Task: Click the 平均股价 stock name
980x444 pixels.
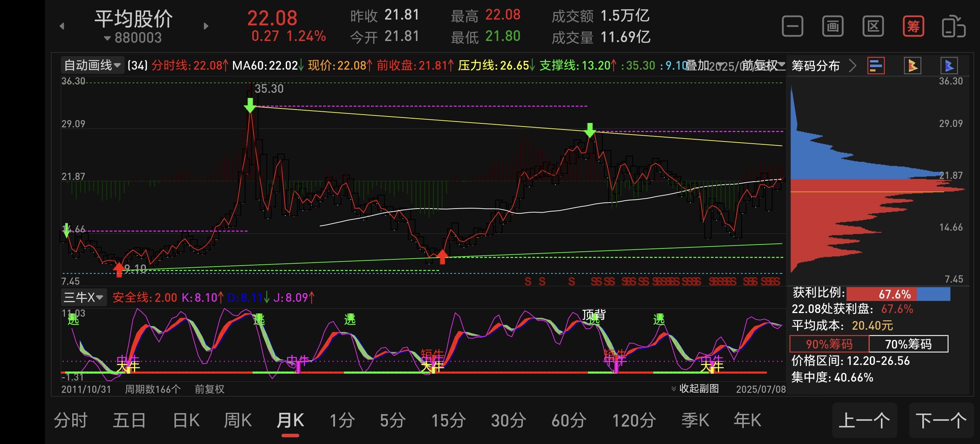Action: click(x=134, y=18)
